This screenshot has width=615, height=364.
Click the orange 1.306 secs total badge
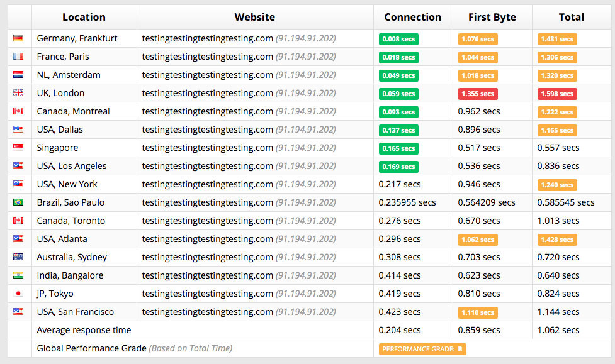coord(557,57)
